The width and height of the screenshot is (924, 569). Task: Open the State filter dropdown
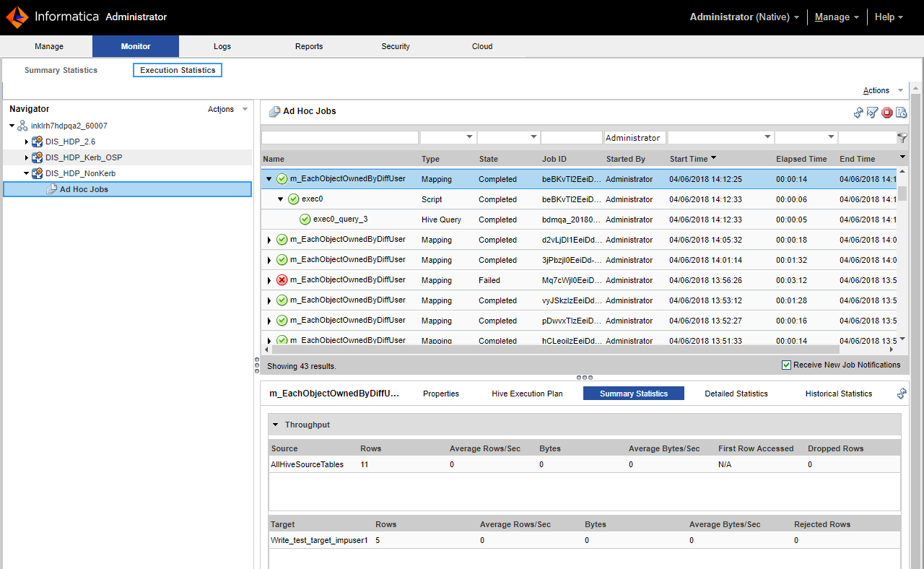coord(534,137)
